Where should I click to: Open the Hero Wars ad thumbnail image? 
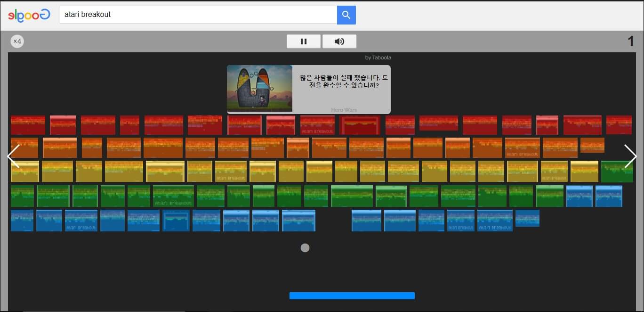[x=260, y=89]
